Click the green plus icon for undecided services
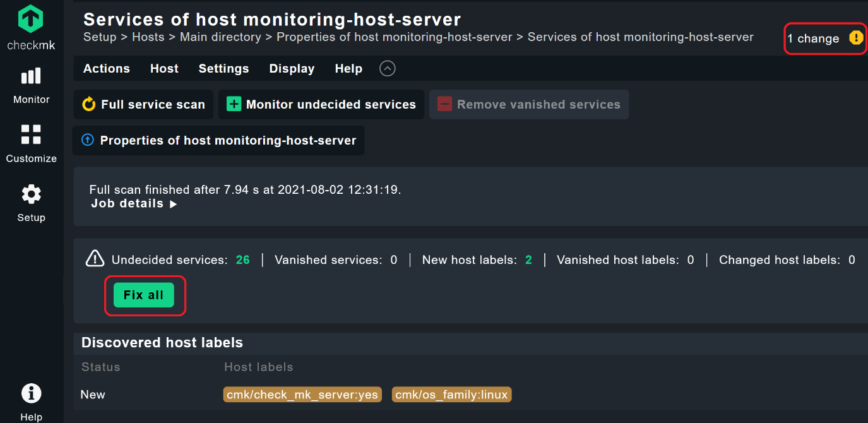 point(234,104)
